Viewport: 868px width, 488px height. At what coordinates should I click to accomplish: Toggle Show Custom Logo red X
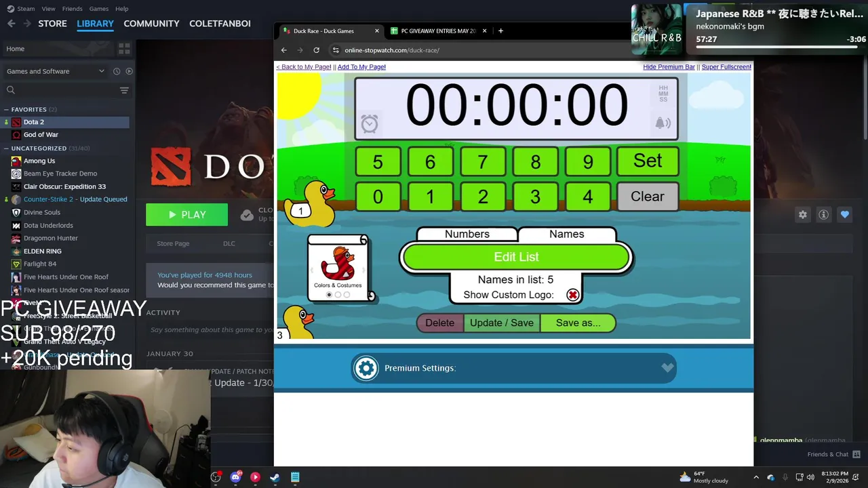pos(573,295)
